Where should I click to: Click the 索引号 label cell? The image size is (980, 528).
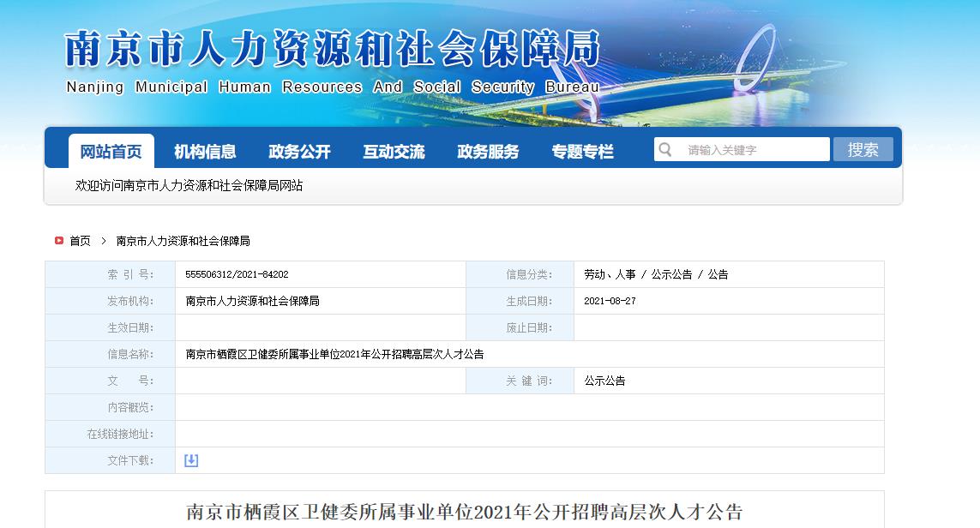tap(110, 274)
